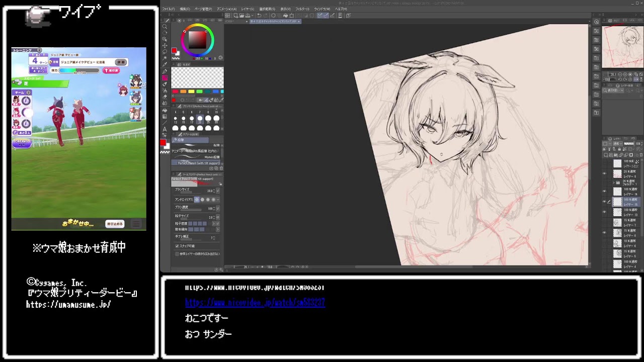Viewport: 644px width, 362px height.
Task: Open the レイヤー(L) menu
Action: [x=248, y=9]
